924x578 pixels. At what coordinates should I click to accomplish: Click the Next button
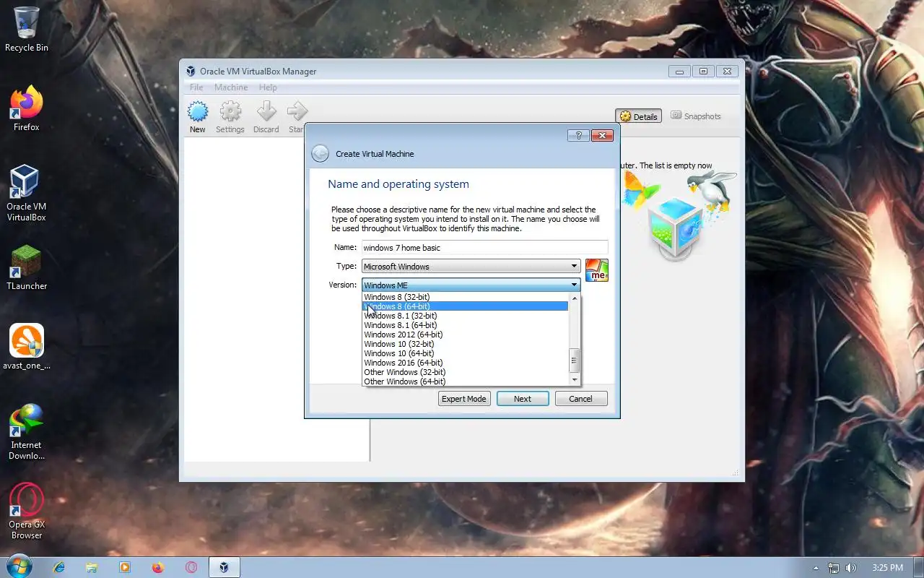pyautogui.click(x=523, y=399)
